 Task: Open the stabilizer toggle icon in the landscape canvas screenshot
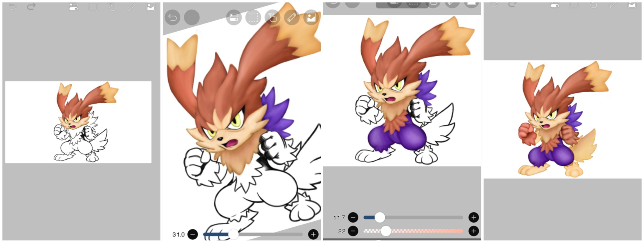click(74, 7)
